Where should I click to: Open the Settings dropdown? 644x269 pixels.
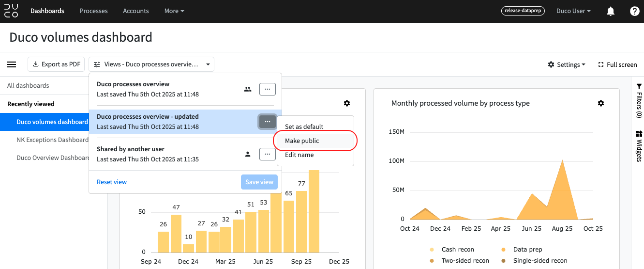566,64
